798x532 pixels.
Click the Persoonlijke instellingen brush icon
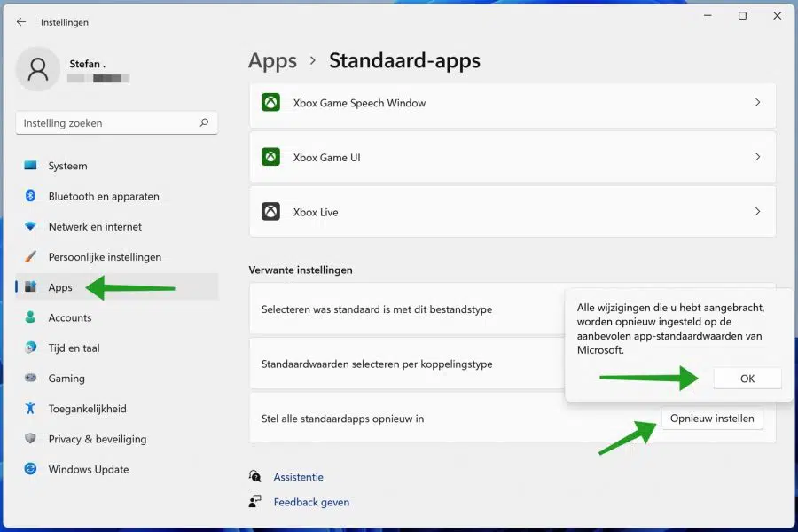pos(30,256)
